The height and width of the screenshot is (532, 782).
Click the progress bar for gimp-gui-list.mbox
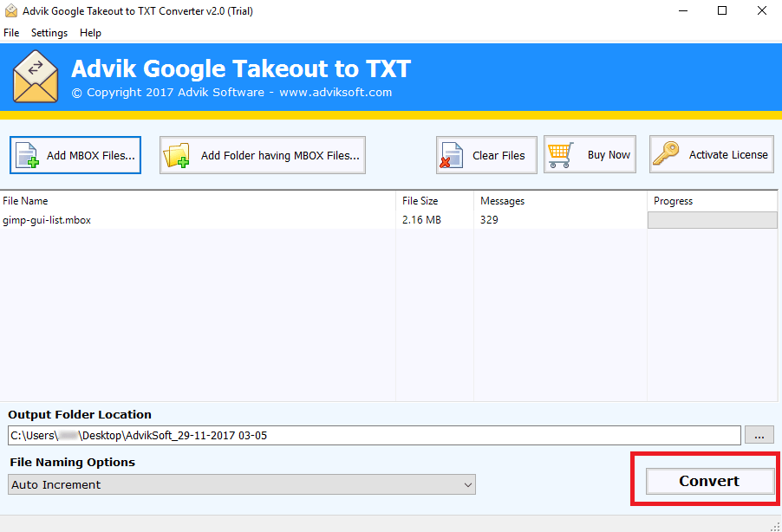[x=712, y=220]
